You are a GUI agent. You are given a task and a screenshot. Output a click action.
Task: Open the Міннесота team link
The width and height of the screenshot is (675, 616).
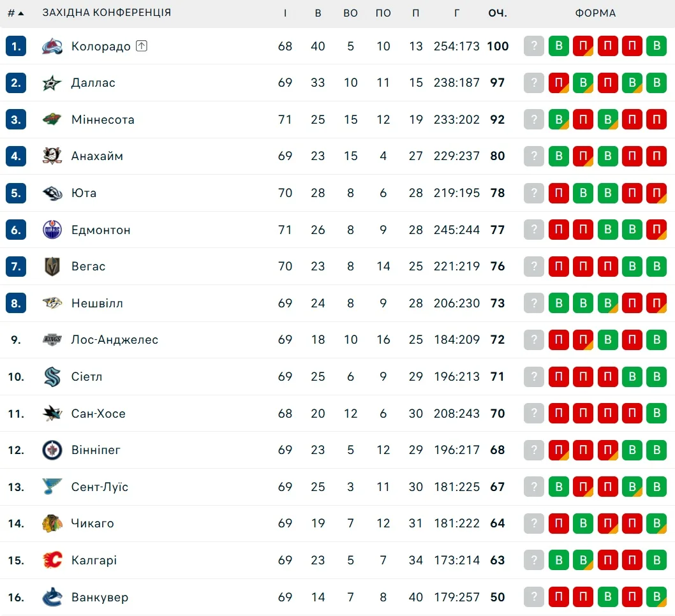(103, 120)
